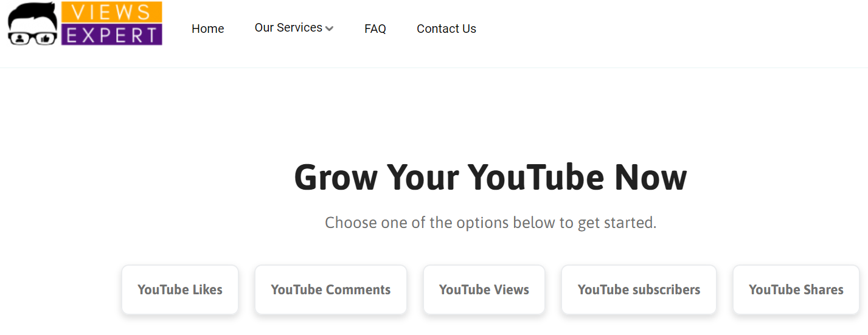This screenshot has width=868, height=335.
Task: Pick the YouTube Shares option
Action: click(x=796, y=289)
